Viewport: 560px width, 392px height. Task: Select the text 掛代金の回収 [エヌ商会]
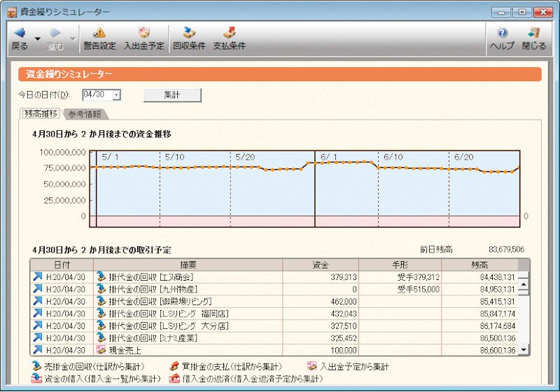[151, 277]
